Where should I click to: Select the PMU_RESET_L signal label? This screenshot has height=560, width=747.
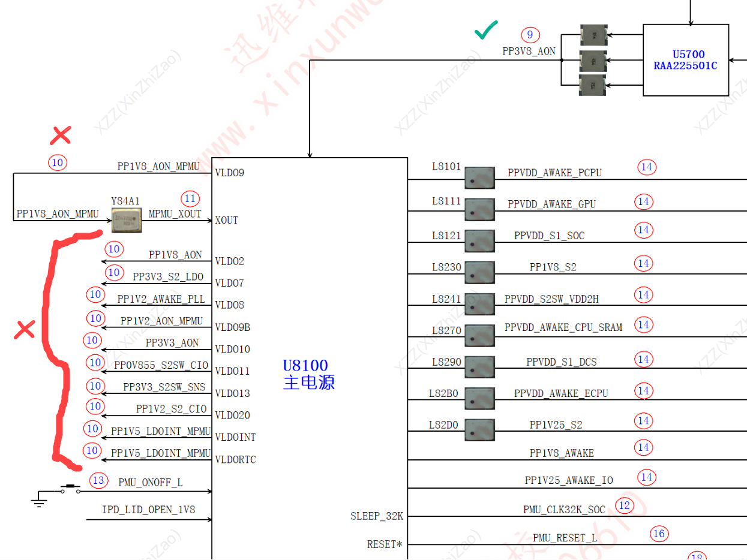point(565,538)
